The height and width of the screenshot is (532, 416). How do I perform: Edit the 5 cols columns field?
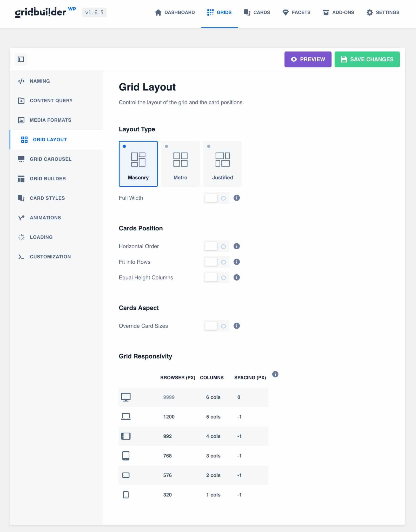coord(213,417)
